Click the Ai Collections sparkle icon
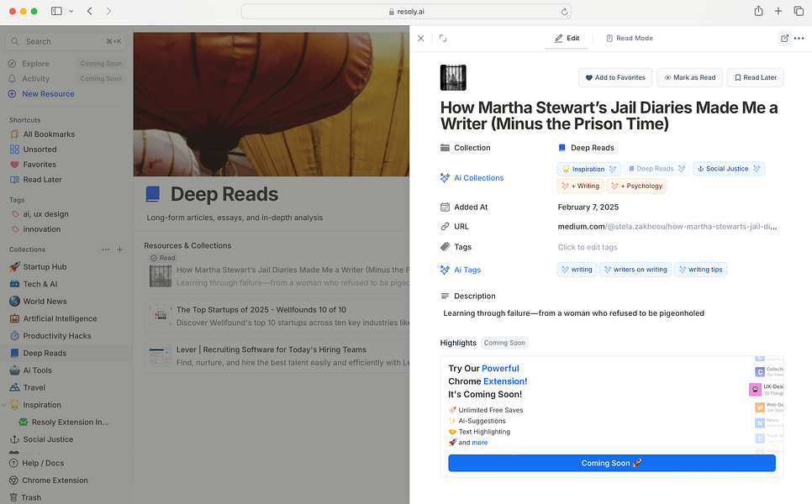 click(445, 178)
